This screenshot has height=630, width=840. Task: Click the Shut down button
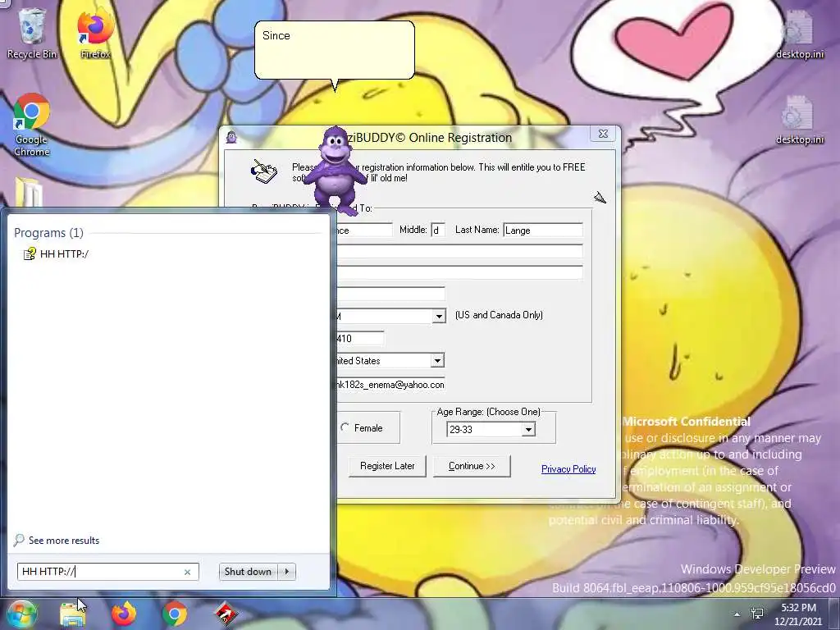pyautogui.click(x=248, y=572)
